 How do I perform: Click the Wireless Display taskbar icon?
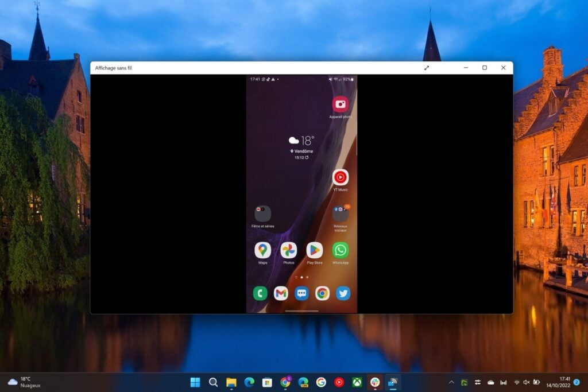(393, 382)
